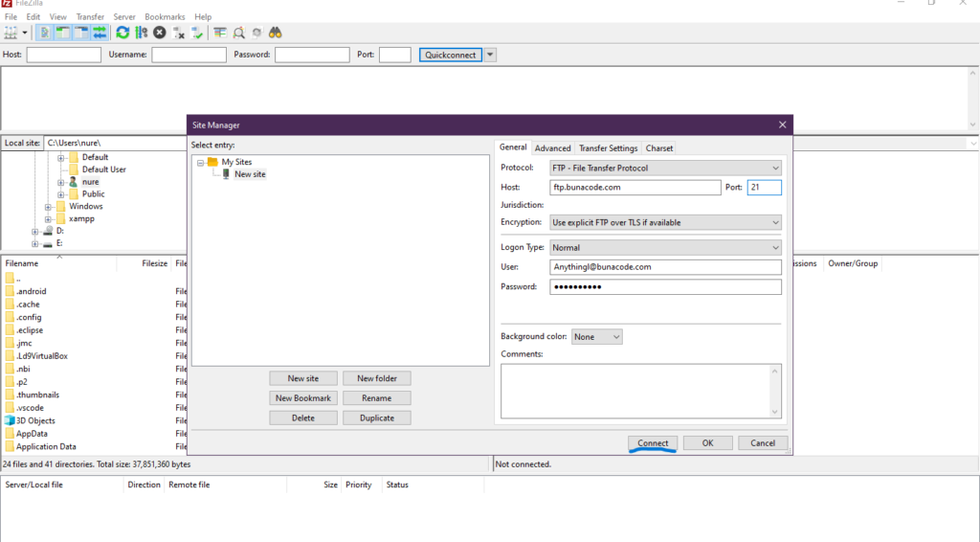Viewport: 980px width, 542px height.
Task: Toggle processing of the transfer queue icon
Action: [142, 33]
